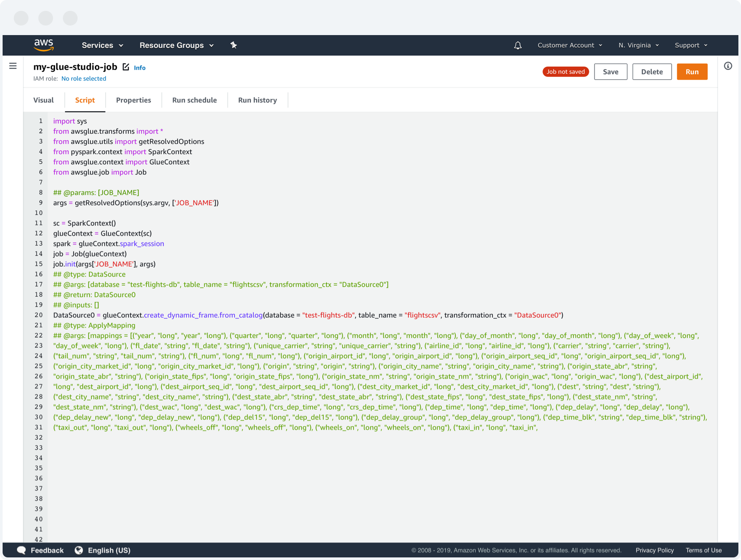Click the edit job name pencil icon

126,67
